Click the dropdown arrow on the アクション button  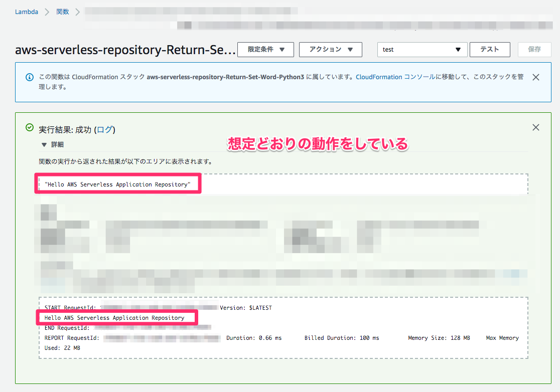351,50
